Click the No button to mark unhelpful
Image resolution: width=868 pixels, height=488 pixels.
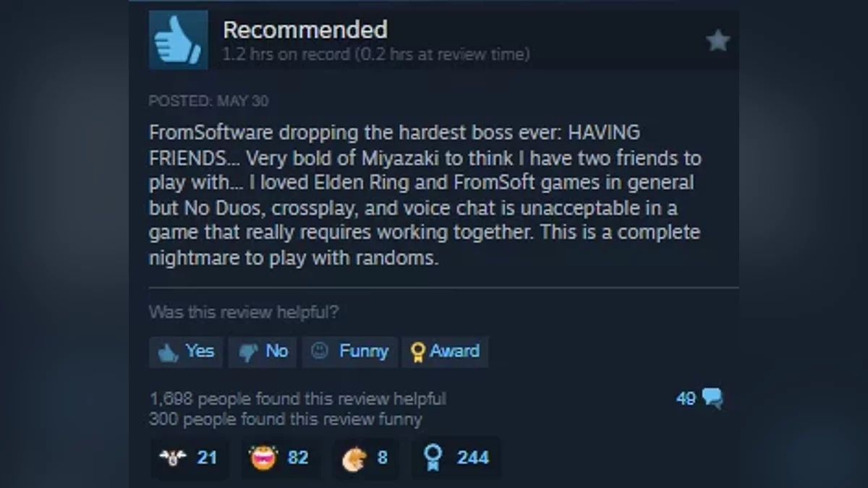(x=263, y=351)
